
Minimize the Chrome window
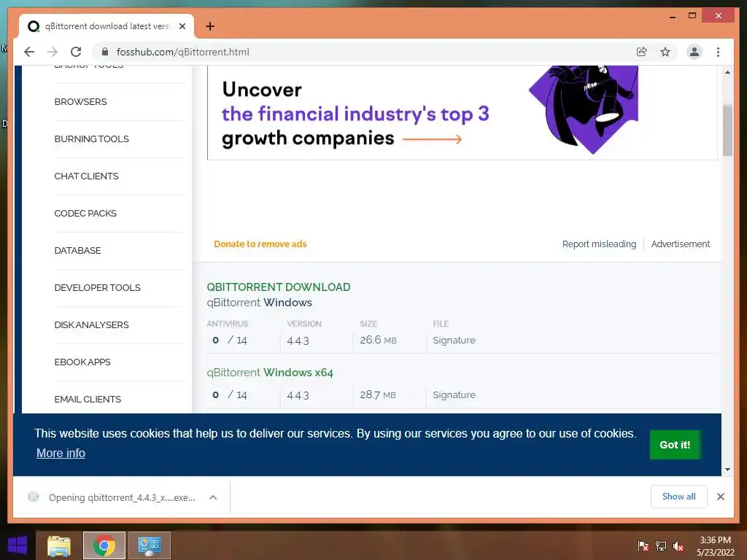pyautogui.click(x=672, y=16)
